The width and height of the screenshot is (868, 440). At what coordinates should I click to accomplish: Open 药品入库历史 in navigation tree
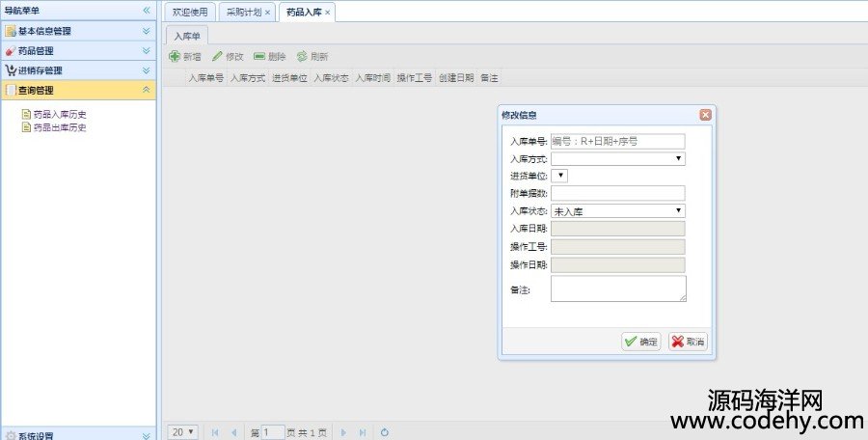tap(60, 114)
